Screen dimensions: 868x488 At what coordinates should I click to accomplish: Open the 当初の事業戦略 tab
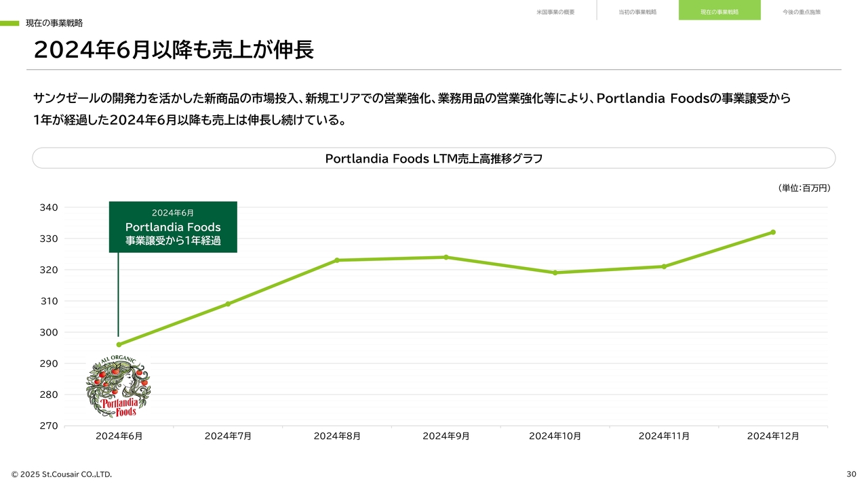pos(637,12)
